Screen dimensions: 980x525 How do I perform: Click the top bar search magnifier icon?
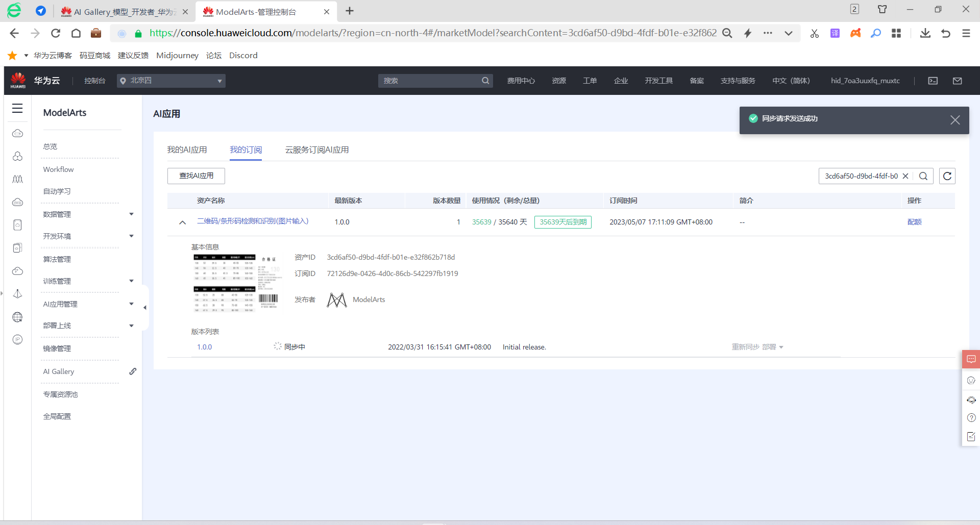[x=485, y=81]
